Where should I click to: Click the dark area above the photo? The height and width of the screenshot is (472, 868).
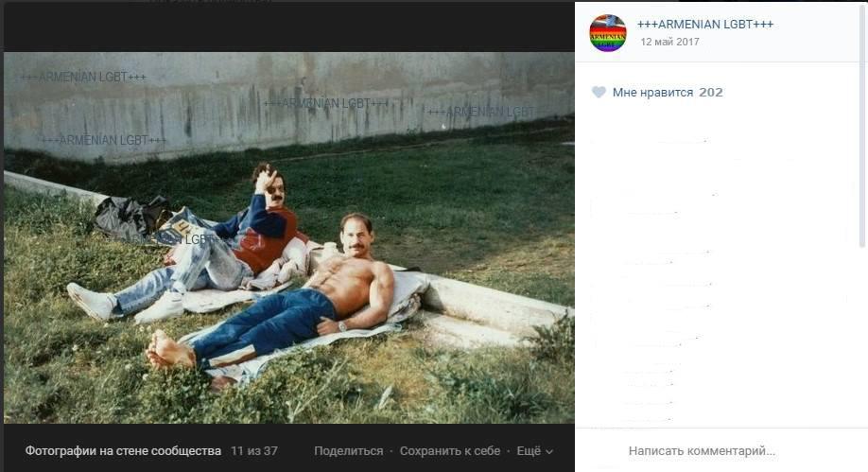coord(289,26)
